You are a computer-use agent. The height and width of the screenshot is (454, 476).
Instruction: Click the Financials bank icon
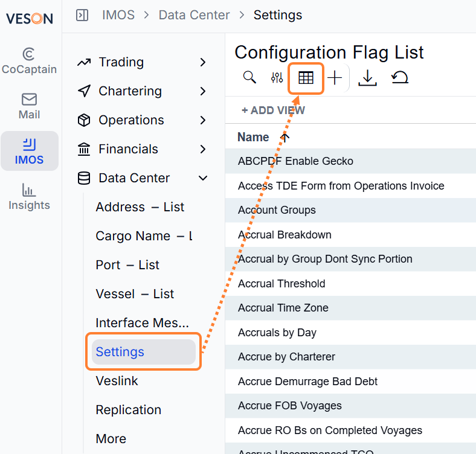[x=84, y=149]
